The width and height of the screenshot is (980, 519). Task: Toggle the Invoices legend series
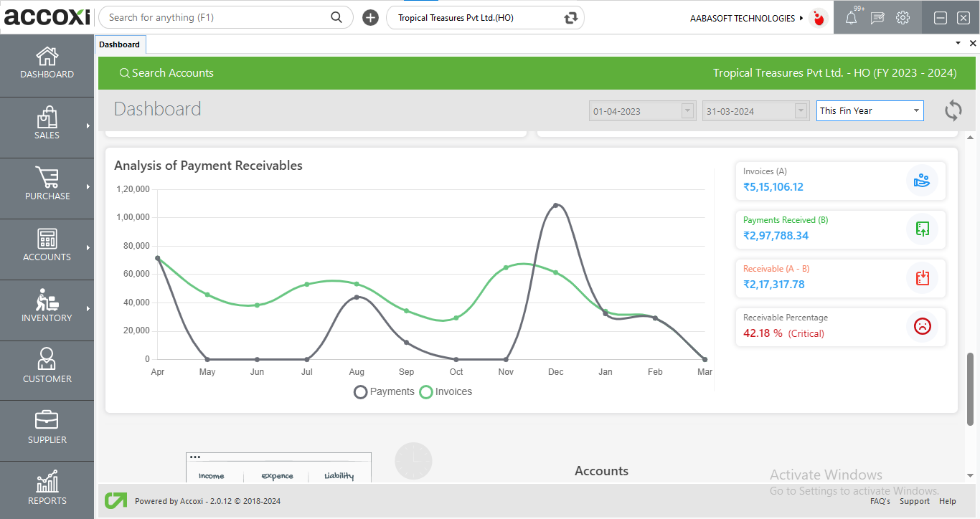446,392
